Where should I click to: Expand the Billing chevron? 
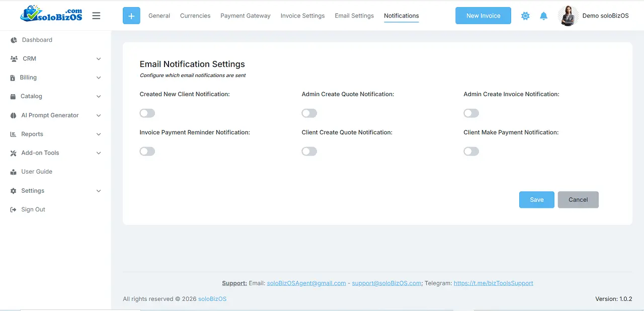point(99,77)
